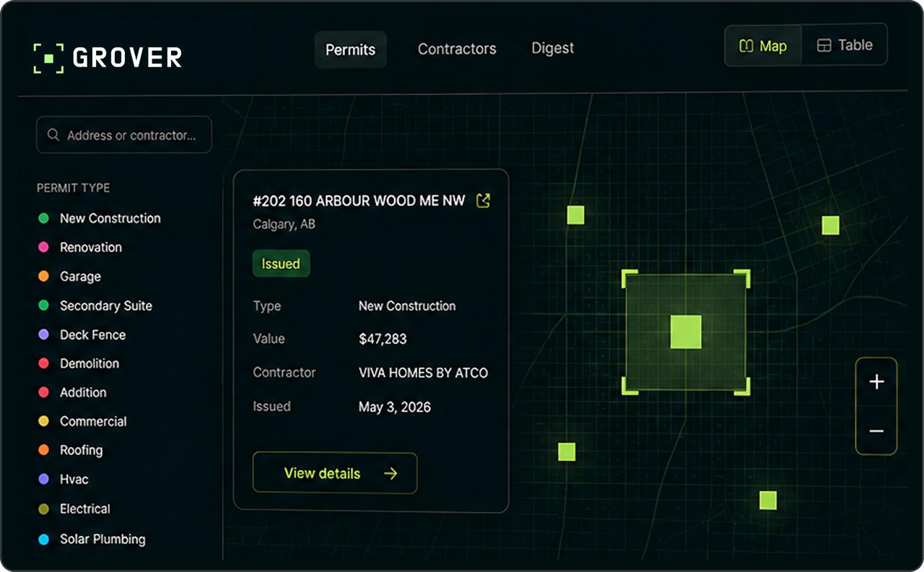Open the Contractors tab
The height and width of the screenshot is (572, 924).
click(x=457, y=49)
